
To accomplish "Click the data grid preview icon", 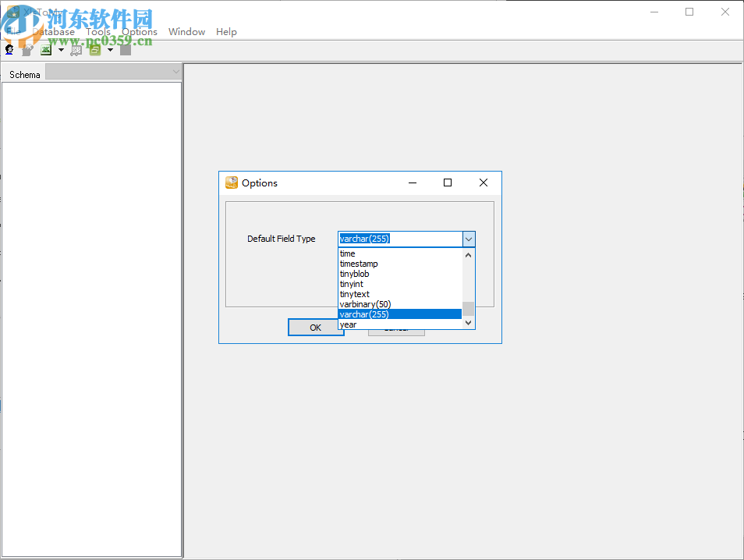I will 76,49.
